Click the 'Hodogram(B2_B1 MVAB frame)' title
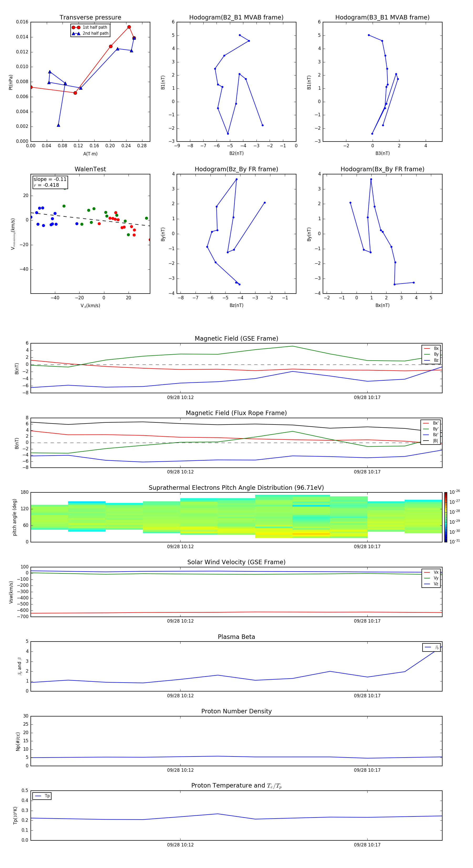473x868 pixels. coord(236,18)
